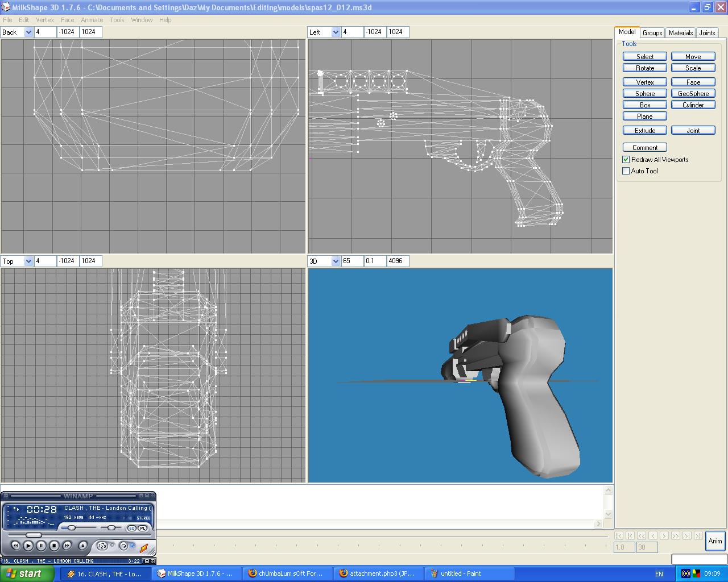Open the Vertex menu
The height and width of the screenshot is (582, 728).
45,20
